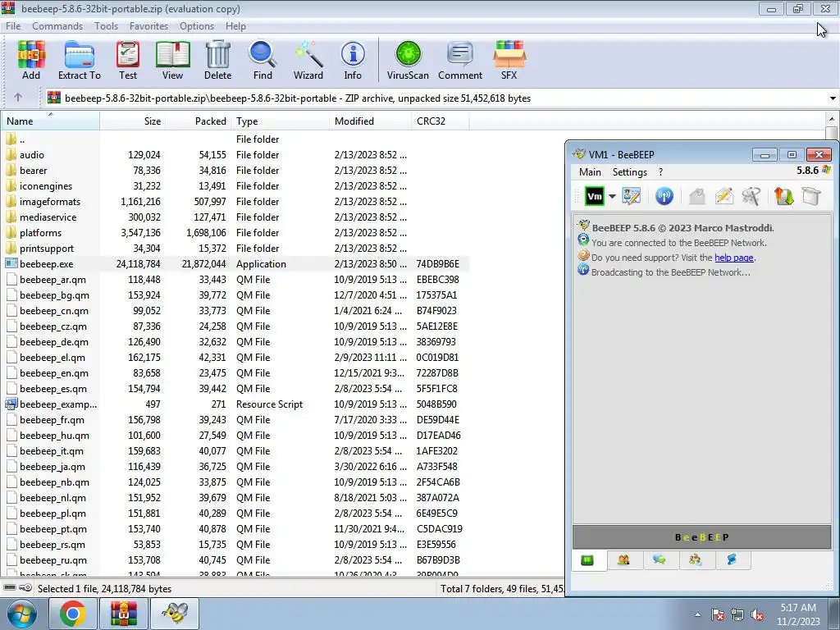Click Action Center flag tray icon

coord(718,615)
